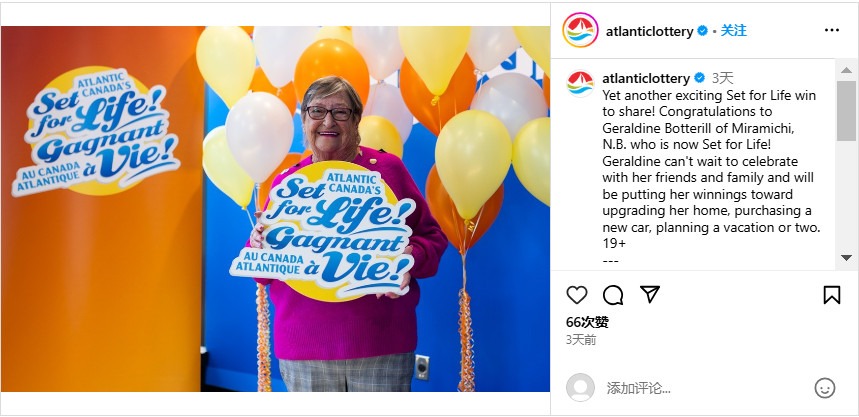
Task: Share post with paper plane icon
Action: [650, 295]
